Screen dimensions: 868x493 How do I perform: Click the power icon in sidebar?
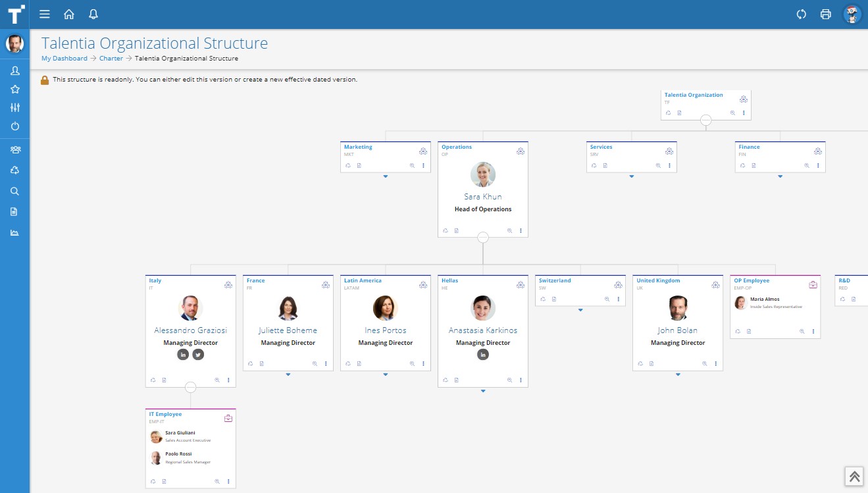[x=14, y=126]
